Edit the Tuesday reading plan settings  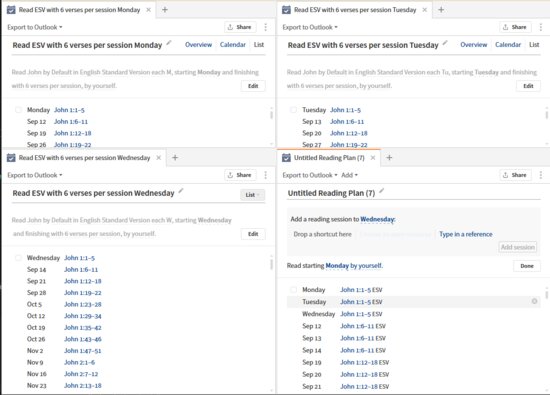[528, 86]
